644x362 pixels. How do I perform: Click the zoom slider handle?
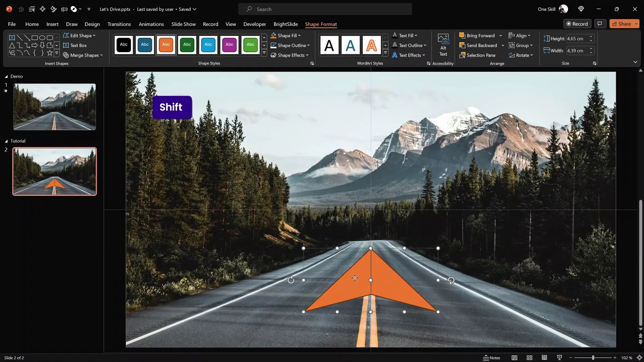(593, 358)
